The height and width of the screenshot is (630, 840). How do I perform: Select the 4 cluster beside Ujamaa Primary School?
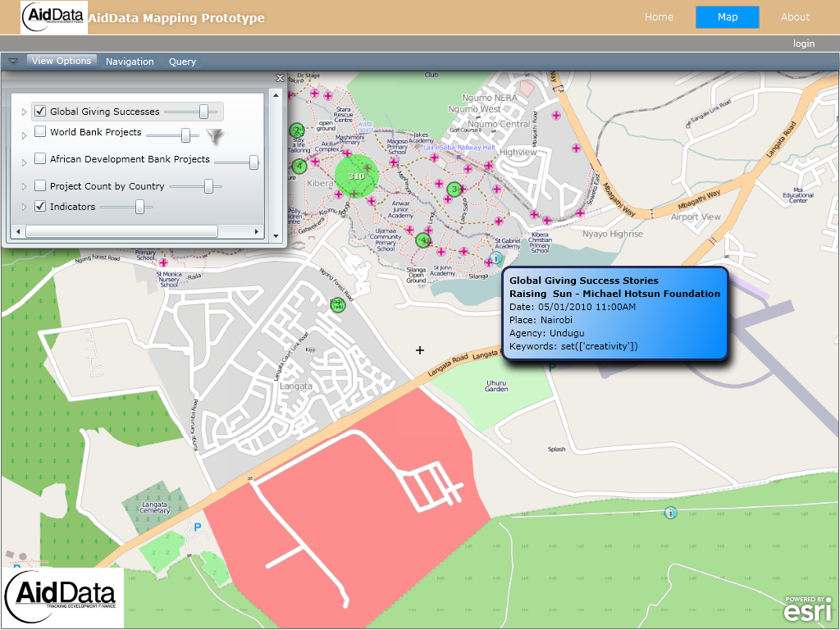coord(423,240)
